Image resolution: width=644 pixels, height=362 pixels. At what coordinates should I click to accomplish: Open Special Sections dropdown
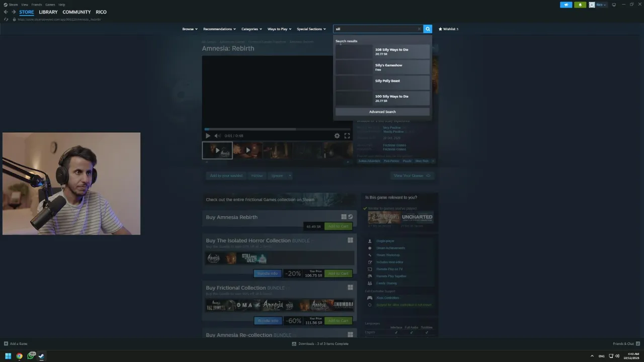coord(311,29)
